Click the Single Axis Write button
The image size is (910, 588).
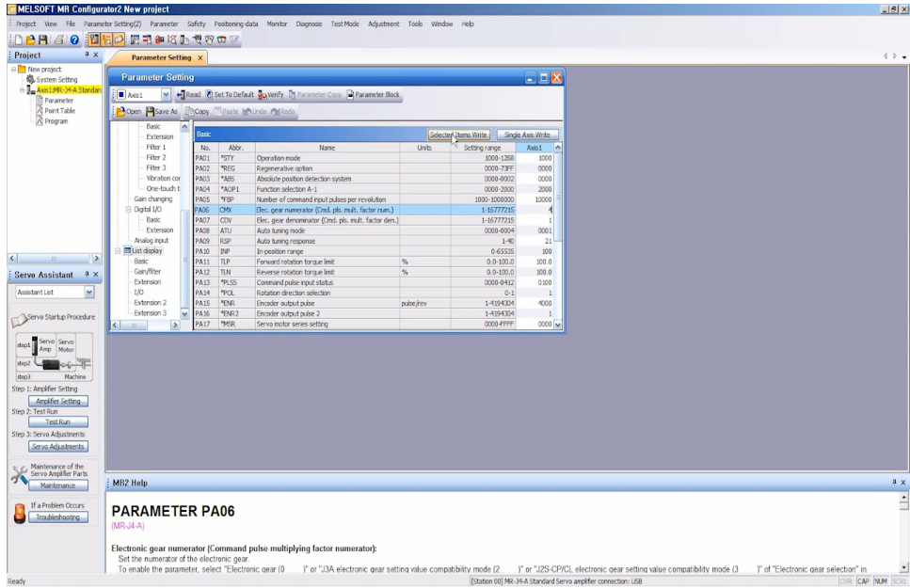point(527,135)
